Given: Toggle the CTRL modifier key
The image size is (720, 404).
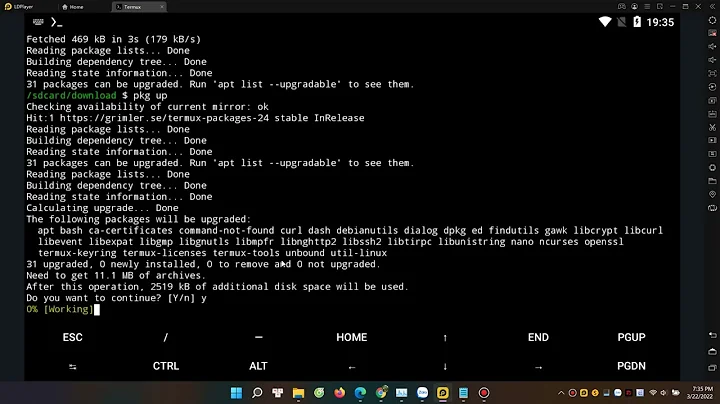Looking at the screenshot, I should pos(166,366).
